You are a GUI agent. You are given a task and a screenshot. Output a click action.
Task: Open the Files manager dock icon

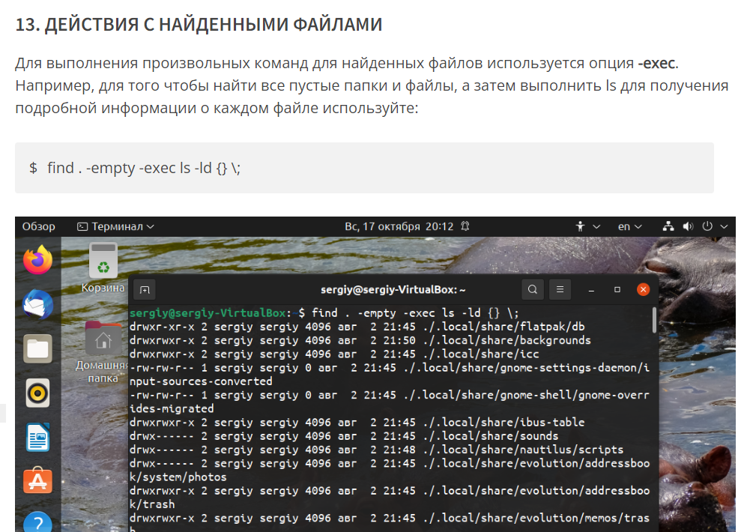pos(37,348)
